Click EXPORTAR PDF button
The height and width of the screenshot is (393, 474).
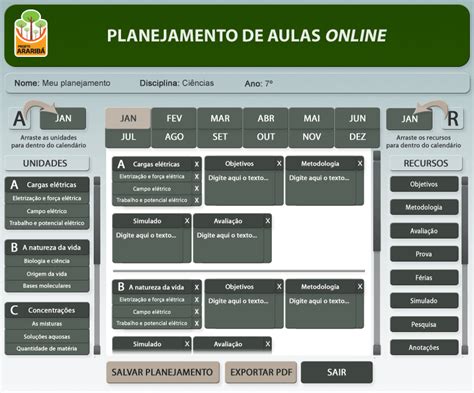pyautogui.click(x=261, y=372)
